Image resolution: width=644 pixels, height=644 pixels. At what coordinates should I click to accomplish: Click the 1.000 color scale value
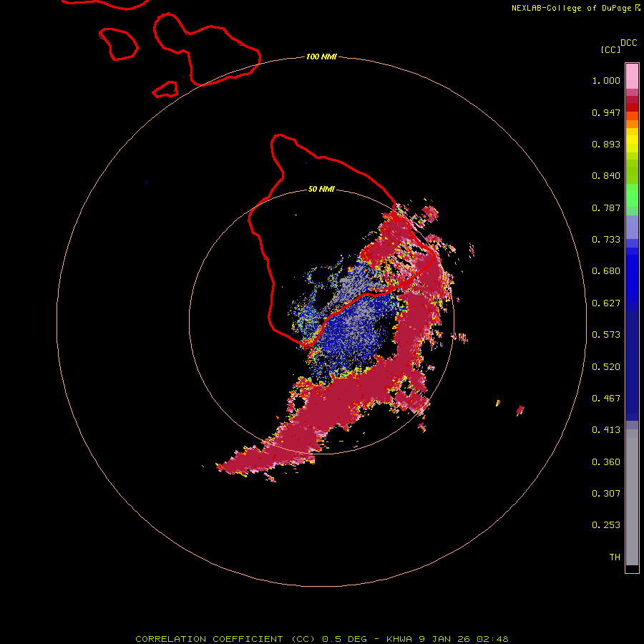606,80
